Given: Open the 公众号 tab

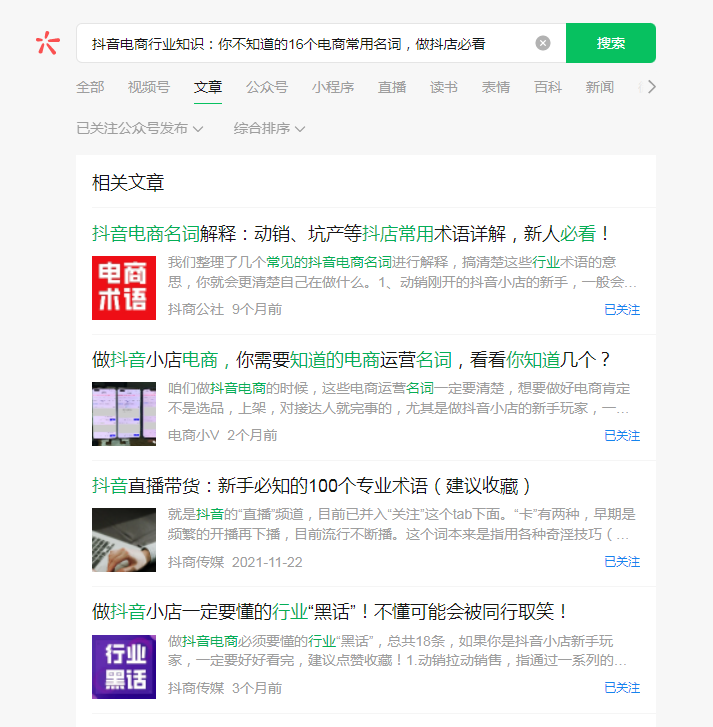Looking at the screenshot, I should (x=267, y=87).
